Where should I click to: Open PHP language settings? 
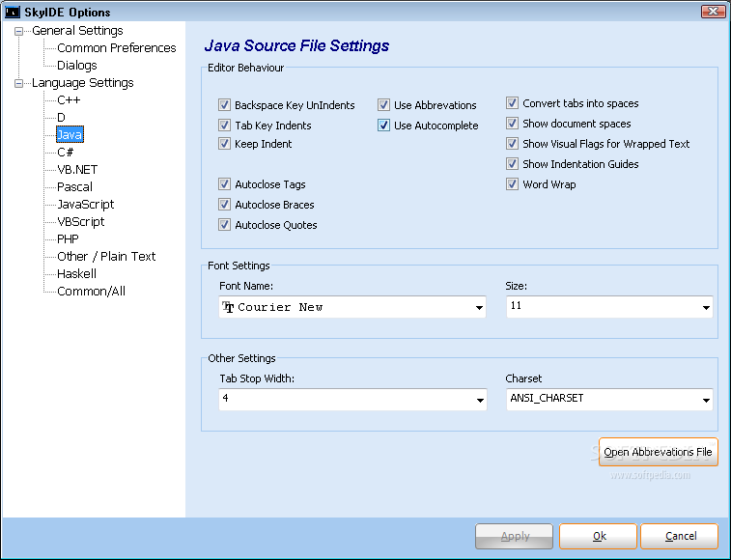[68, 239]
